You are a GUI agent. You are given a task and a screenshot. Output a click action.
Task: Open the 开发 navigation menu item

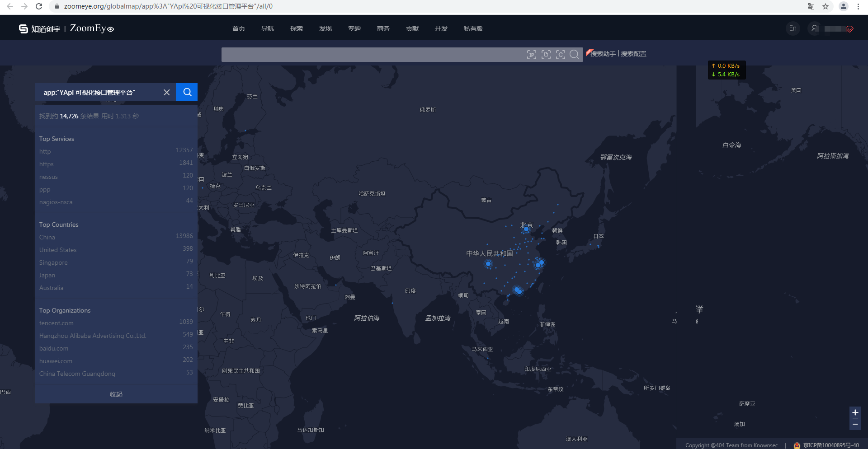[x=441, y=28]
